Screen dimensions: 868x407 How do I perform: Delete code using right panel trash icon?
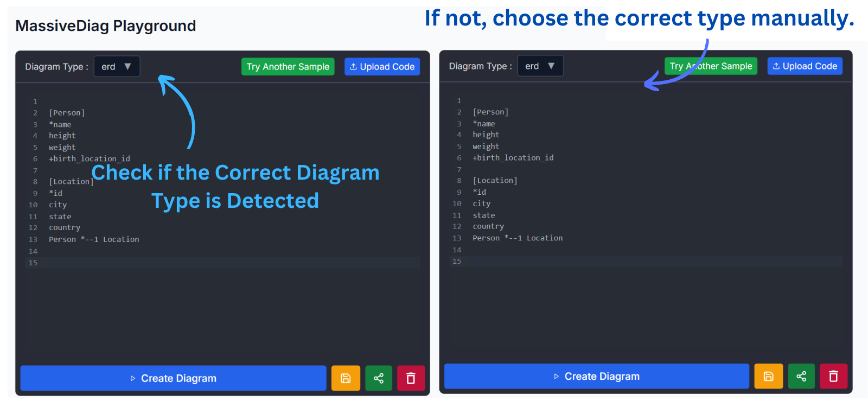coord(833,376)
